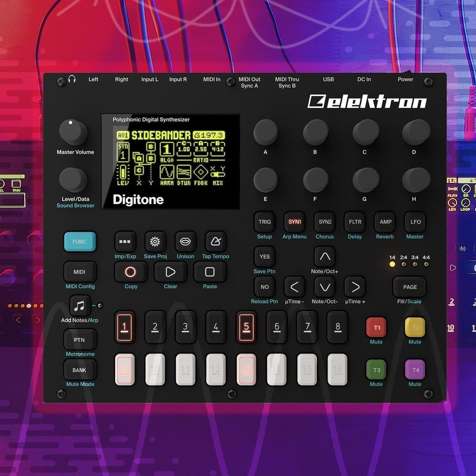Viewport: 476px width, 476px height.
Task: Toggle step key 2
Action: pyautogui.click(x=155, y=327)
